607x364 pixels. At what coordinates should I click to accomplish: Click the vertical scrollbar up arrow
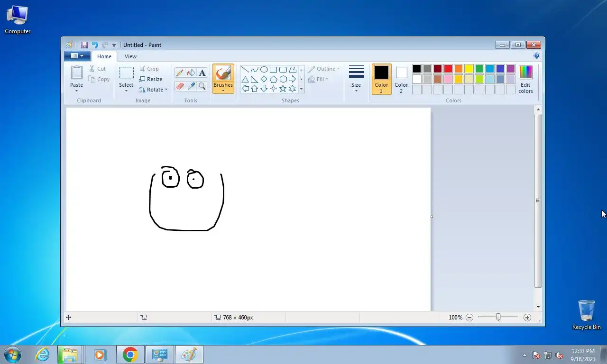point(538,109)
